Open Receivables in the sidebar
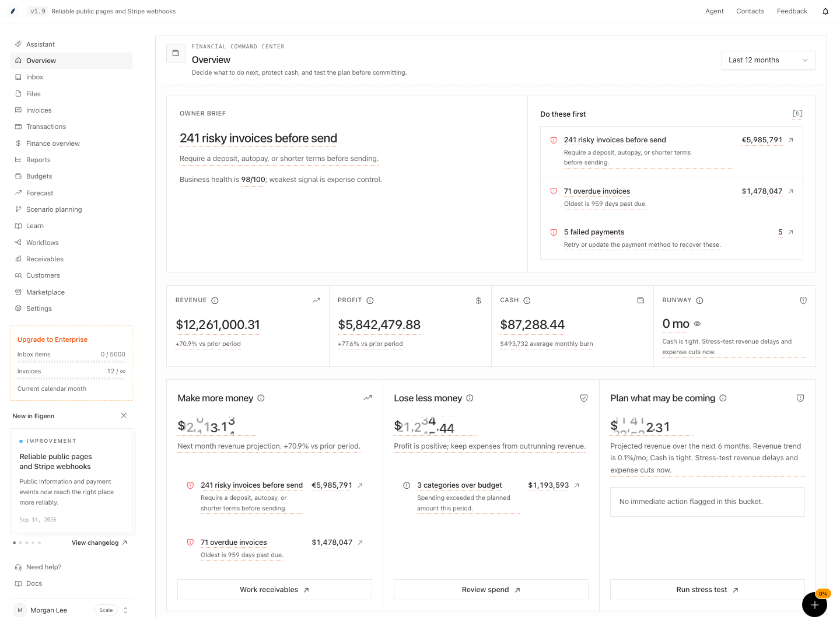840x630 pixels. (71, 259)
